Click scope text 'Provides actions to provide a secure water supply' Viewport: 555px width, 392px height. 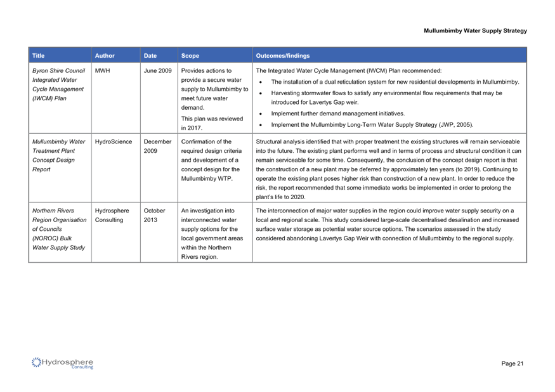(x=214, y=89)
